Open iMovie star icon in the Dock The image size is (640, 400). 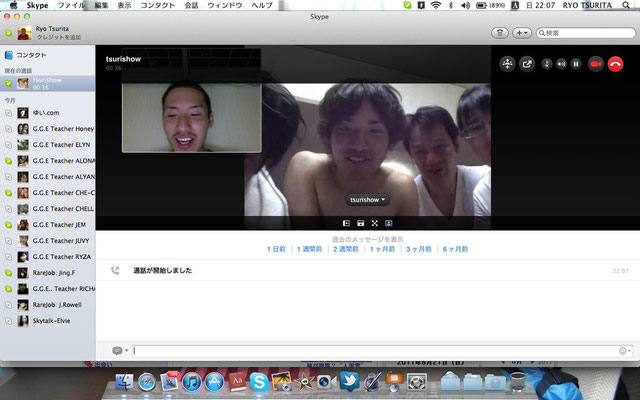(304, 382)
